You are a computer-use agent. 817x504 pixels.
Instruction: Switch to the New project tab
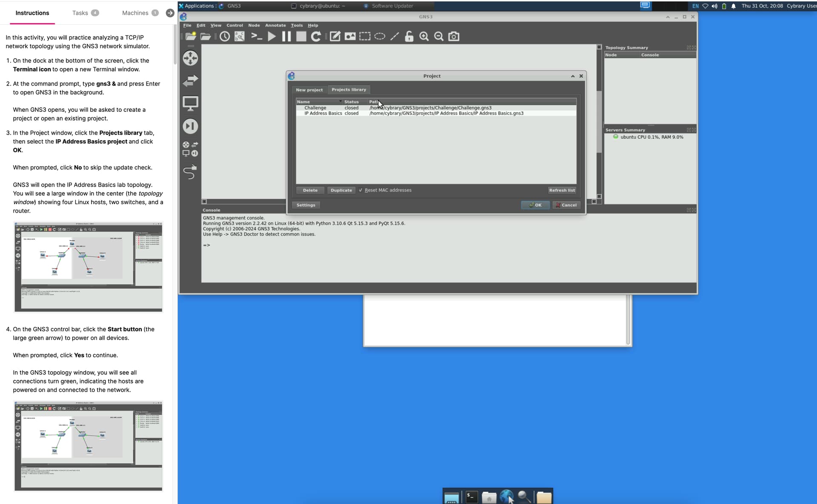coord(309,90)
